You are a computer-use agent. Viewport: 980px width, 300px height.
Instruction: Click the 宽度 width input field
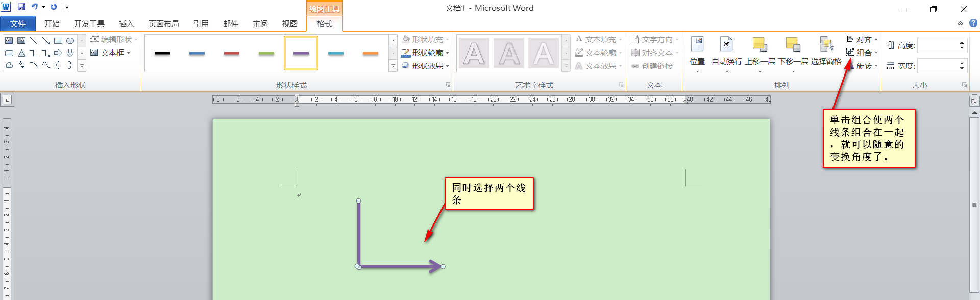(938, 66)
